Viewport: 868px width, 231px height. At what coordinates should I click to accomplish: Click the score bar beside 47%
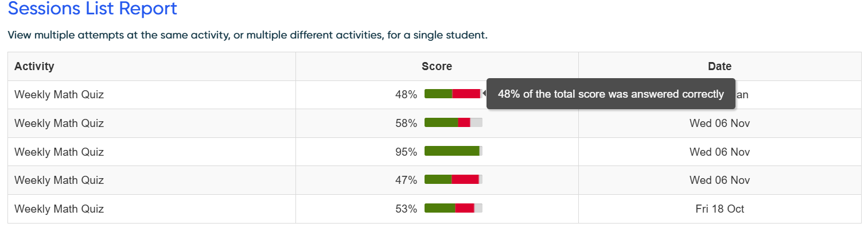[x=453, y=179]
